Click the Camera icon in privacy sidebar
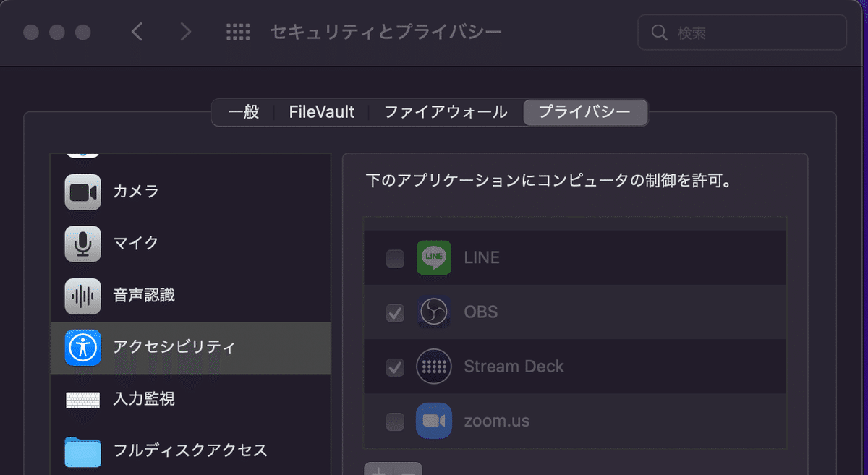The height and width of the screenshot is (475, 868). (x=82, y=192)
